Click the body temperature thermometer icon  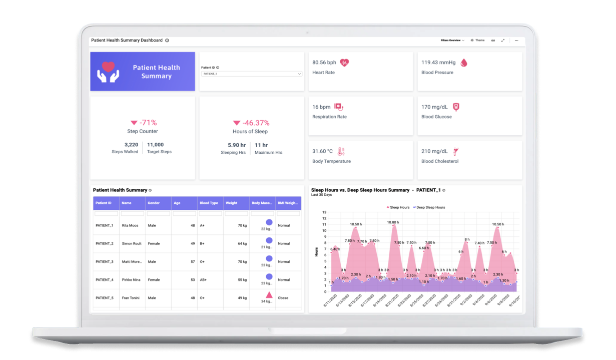pos(341,151)
